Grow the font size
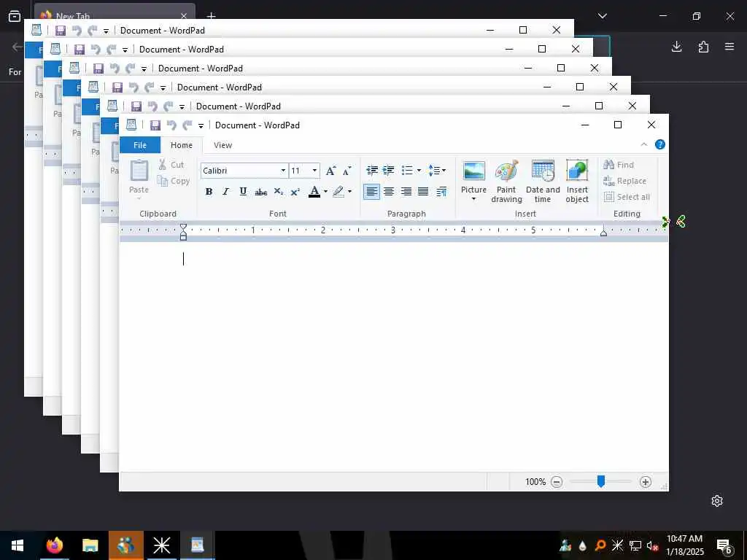The width and height of the screenshot is (747, 560). click(330, 171)
